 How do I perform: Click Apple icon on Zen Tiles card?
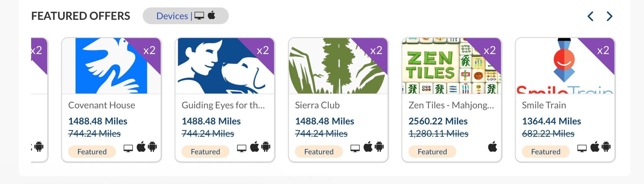[x=493, y=147]
